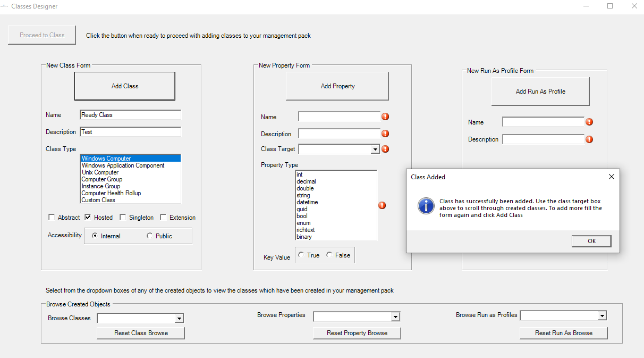Toggle the Abstract checkbox

coord(52,217)
